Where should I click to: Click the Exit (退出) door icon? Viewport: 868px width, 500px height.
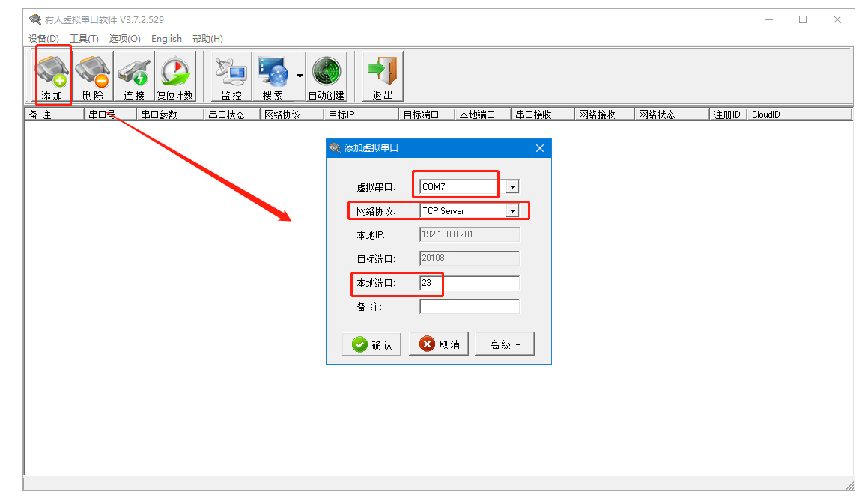tap(383, 76)
